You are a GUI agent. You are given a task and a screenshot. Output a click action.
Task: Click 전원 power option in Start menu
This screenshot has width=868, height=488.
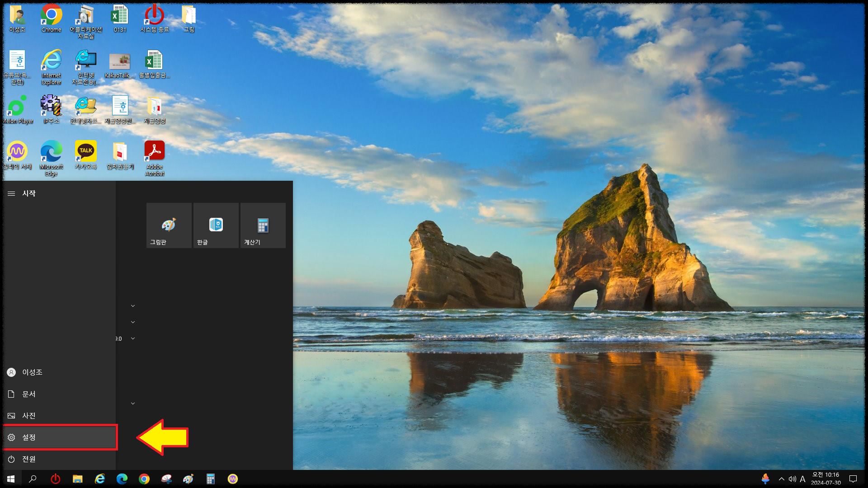click(x=28, y=459)
